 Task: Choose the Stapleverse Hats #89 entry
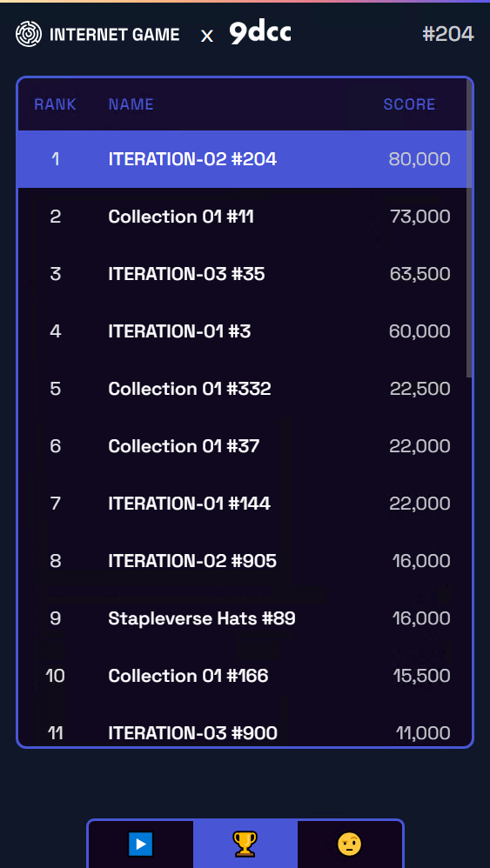tap(243, 618)
